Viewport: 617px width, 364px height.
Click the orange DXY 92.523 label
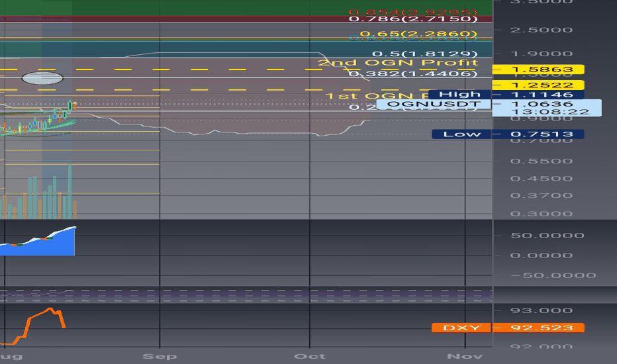pyautogui.click(x=508, y=328)
